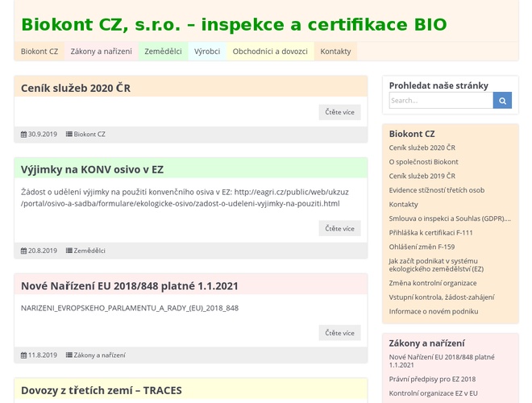The width and height of the screenshot is (532, 403).
Task: Click the site title Biokont CZ, s.r.o.
Action: [234, 24]
